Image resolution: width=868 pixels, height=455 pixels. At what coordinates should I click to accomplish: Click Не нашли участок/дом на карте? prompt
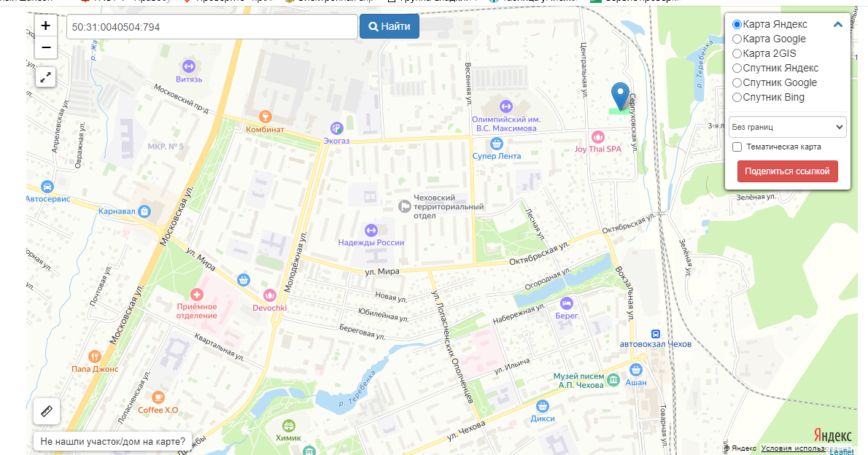[x=113, y=441]
